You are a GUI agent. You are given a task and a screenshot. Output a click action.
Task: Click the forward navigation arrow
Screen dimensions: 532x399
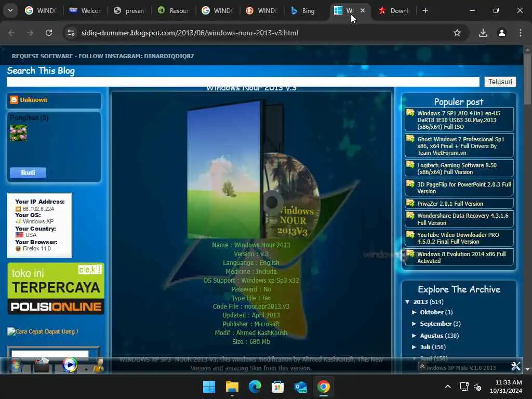[x=30, y=33]
